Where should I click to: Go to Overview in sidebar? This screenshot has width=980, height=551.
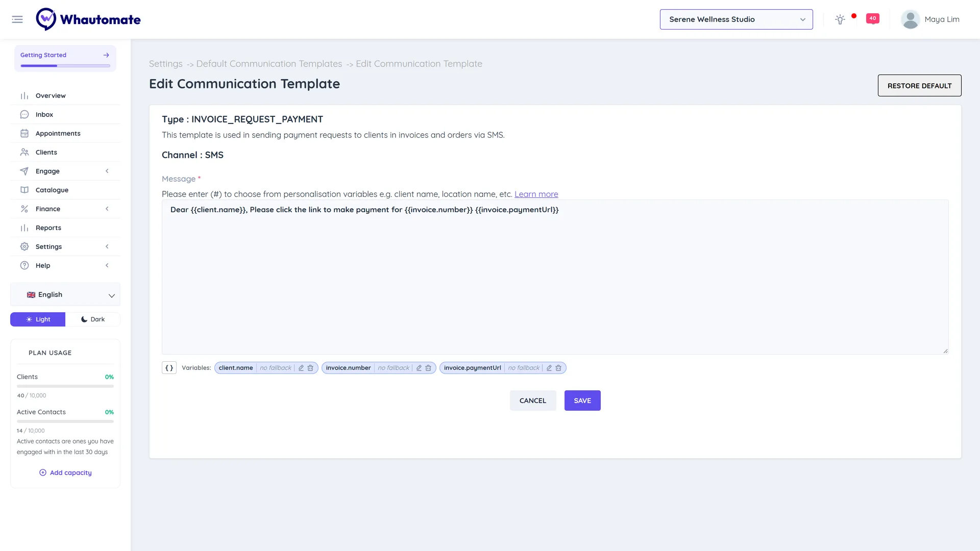(65, 95)
